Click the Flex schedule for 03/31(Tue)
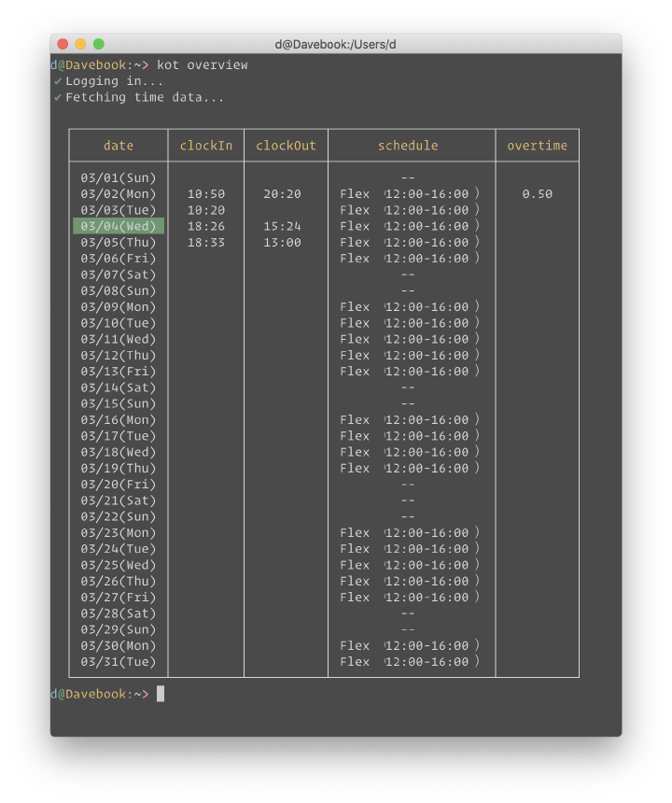The height and width of the screenshot is (803, 672). coord(410,662)
